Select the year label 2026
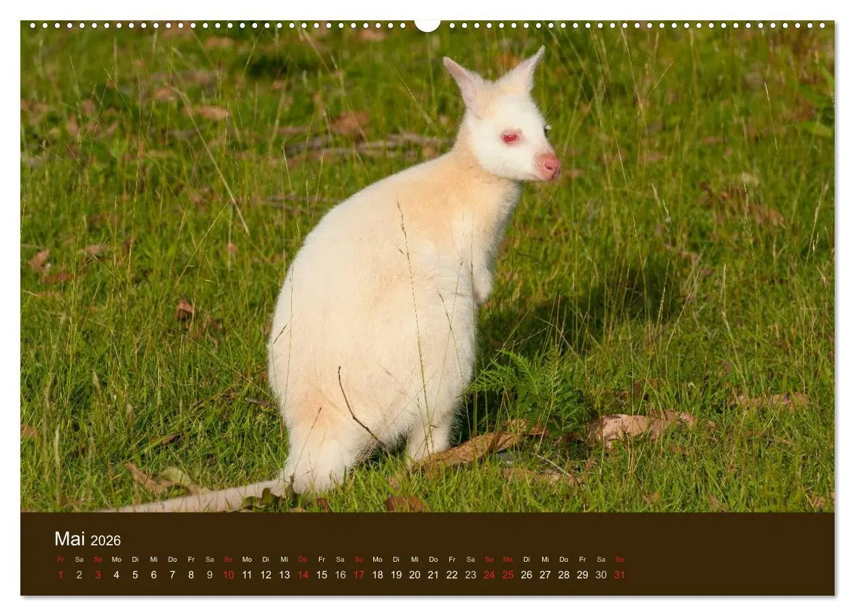 [x=105, y=541]
